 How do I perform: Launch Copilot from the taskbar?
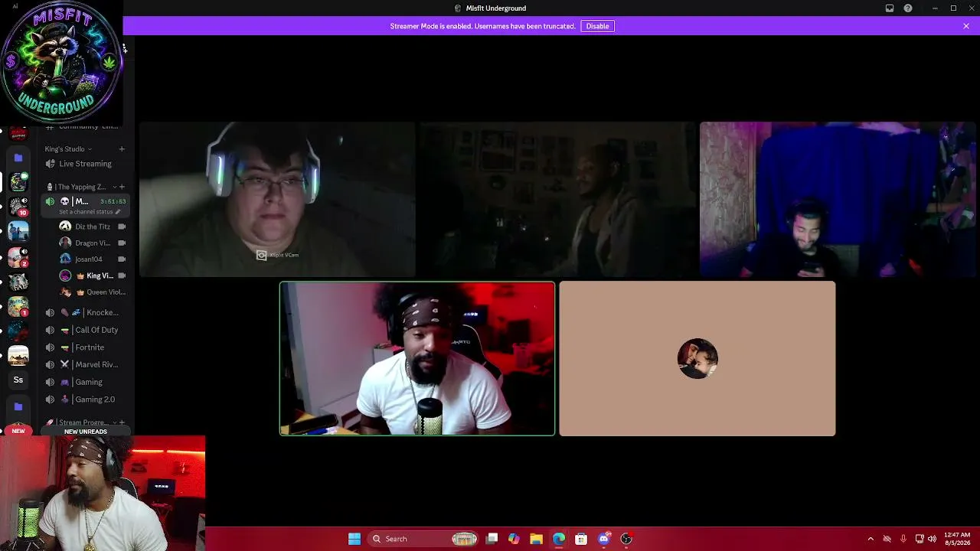click(514, 539)
